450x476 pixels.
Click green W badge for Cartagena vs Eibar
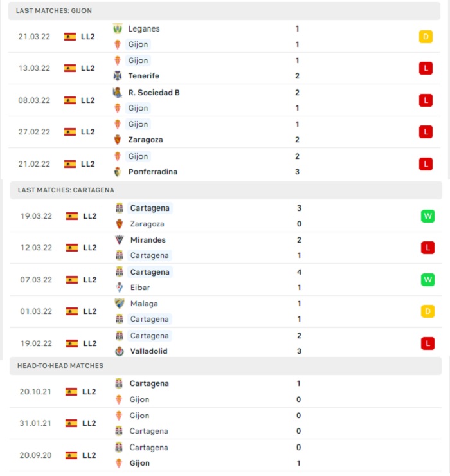pyautogui.click(x=428, y=280)
